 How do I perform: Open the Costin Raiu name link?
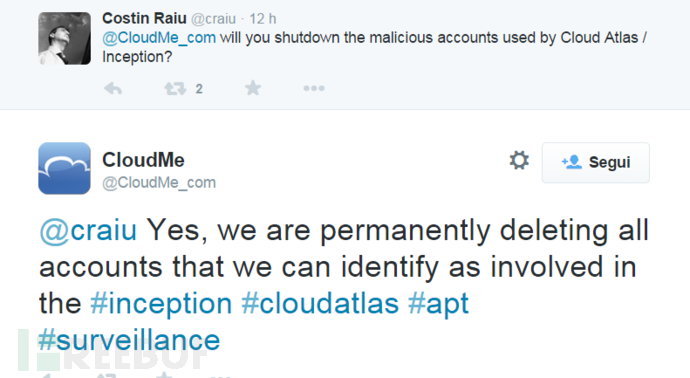click(x=144, y=18)
